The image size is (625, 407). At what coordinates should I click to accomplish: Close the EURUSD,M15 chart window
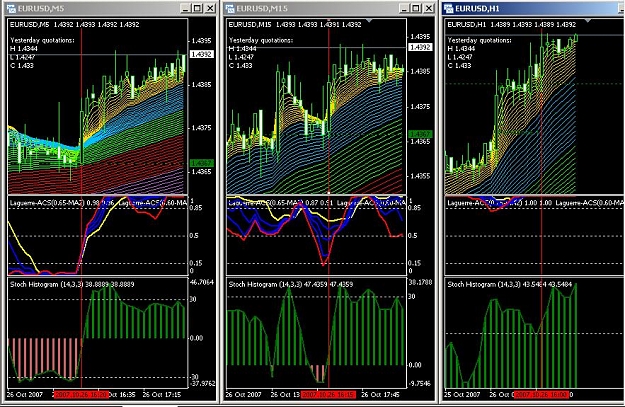[429, 8]
